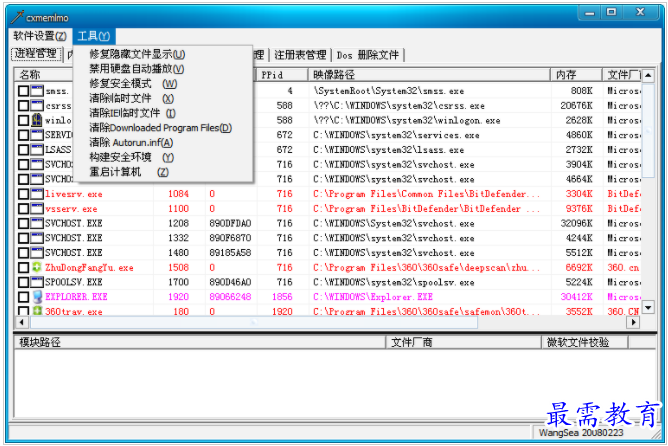Select 修复安全模式 (W) menu item
Viewport: 668px width, 446px height.
click(x=133, y=83)
